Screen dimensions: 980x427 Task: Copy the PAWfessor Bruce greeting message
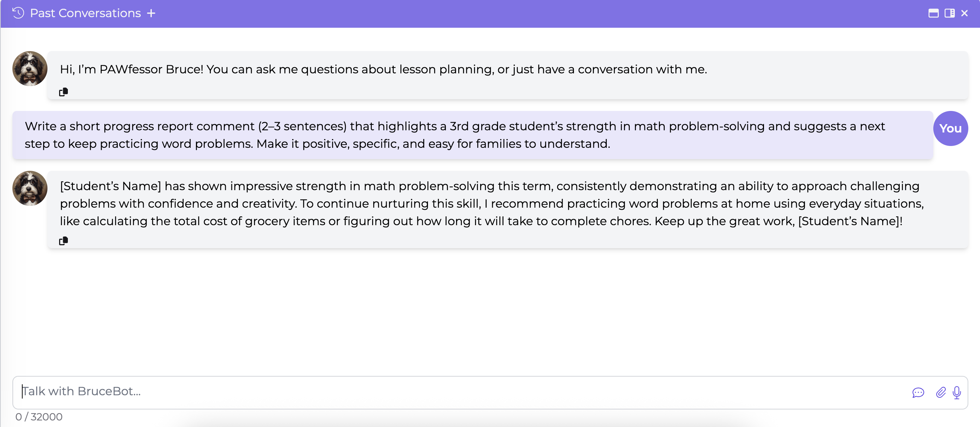63,92
